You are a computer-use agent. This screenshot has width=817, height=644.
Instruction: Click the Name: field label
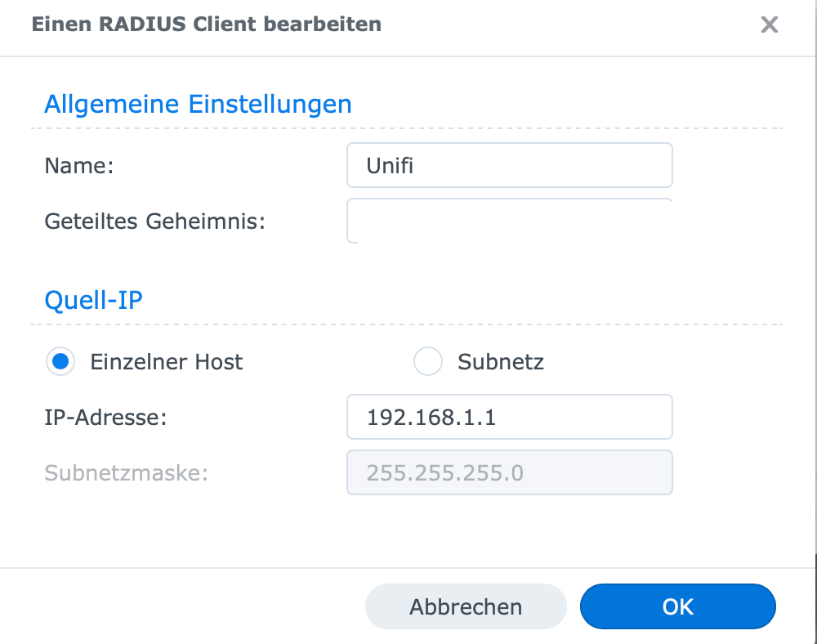coord(79,166)
